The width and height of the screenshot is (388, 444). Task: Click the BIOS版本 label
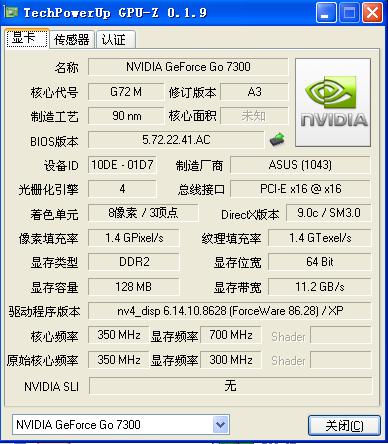coord(54,141)
